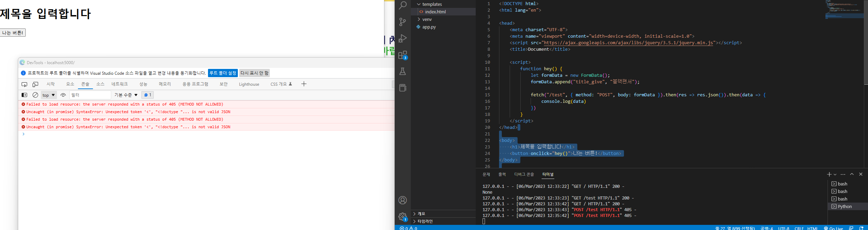The image size is (868, 230).
Task: Click the info icon in DevTools banner
Action: pos(23,73)
